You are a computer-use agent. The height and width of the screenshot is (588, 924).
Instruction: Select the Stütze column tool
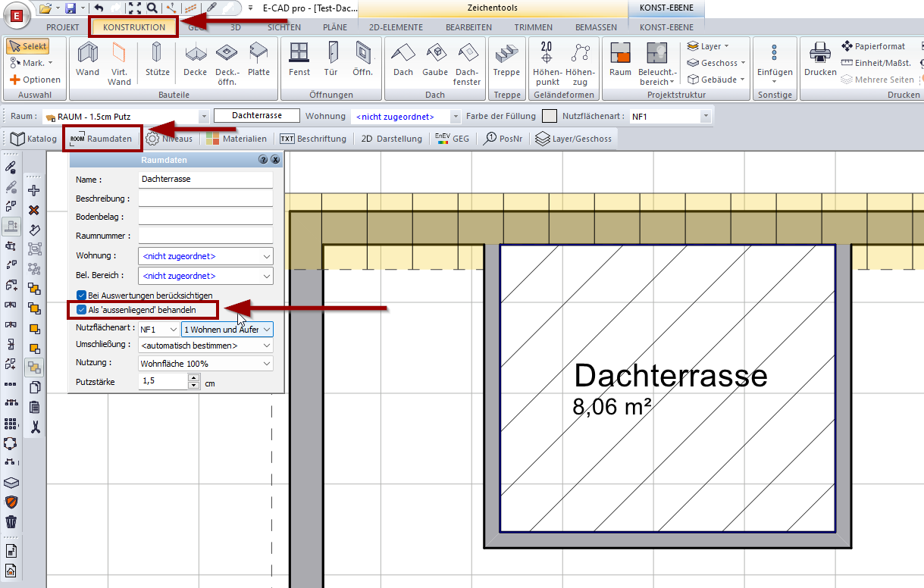click(157, 59)
